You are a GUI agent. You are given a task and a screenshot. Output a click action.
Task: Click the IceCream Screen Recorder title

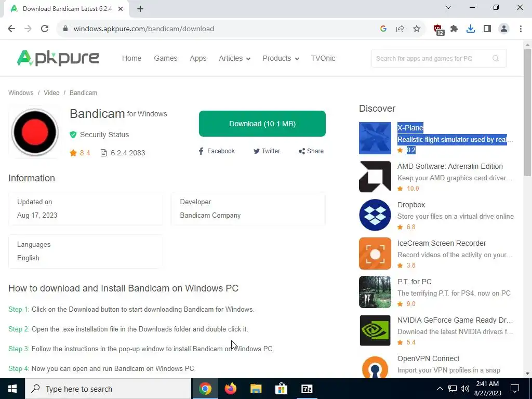[442, 243]
